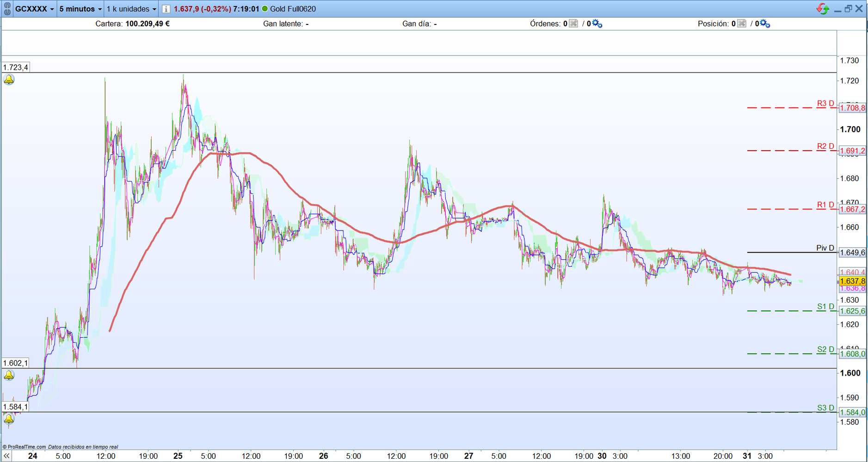The width and height of the screenshot is (868, 462).
Task: Click date 27 on the time axis
Action: (x=469, y=456)
